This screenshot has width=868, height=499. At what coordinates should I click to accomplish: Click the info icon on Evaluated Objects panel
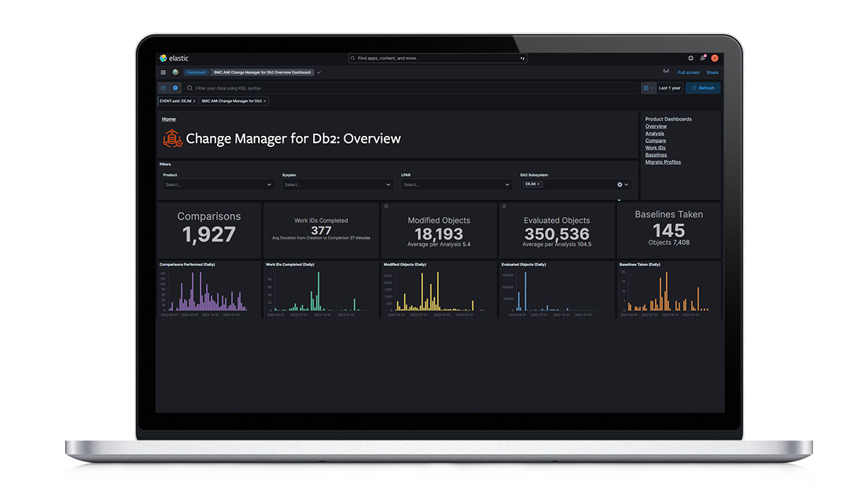504,206
